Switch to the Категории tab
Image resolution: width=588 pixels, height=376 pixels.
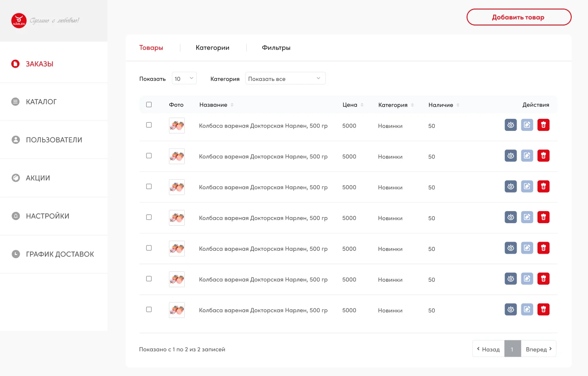(213, 48)
